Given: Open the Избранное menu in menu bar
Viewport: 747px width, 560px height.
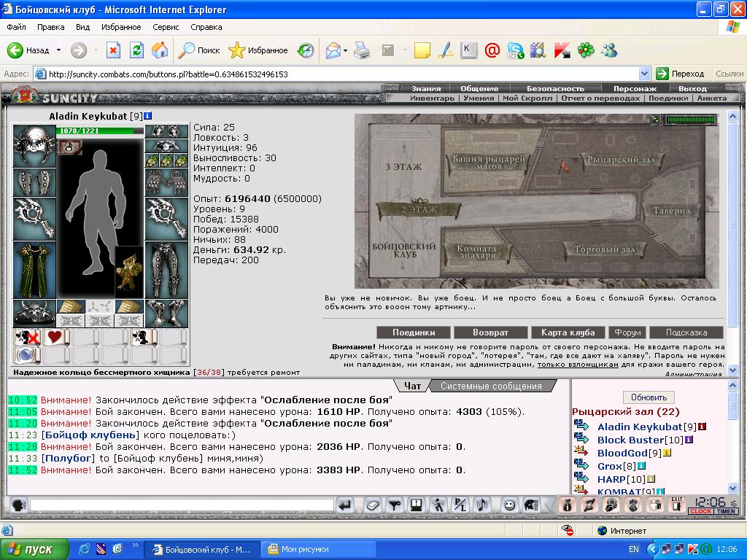Looking at the screenshot, I should [x=121, y=27].
